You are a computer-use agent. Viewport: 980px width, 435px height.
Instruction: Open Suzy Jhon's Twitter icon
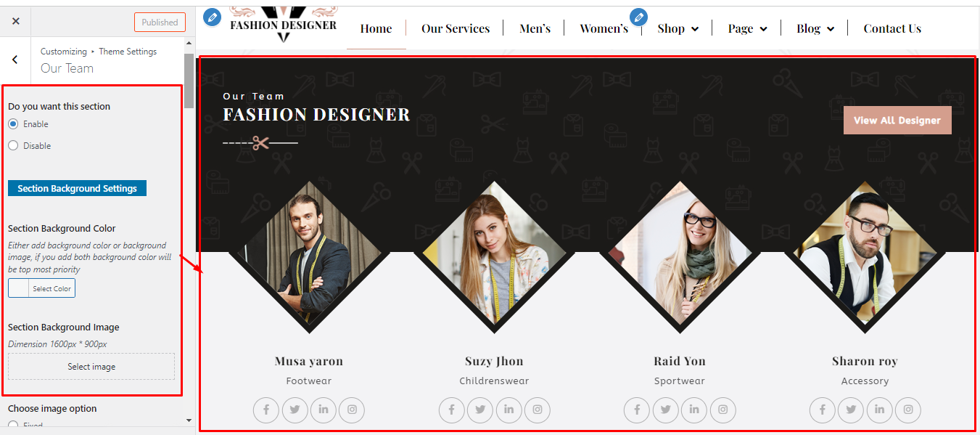click(480, 410)
